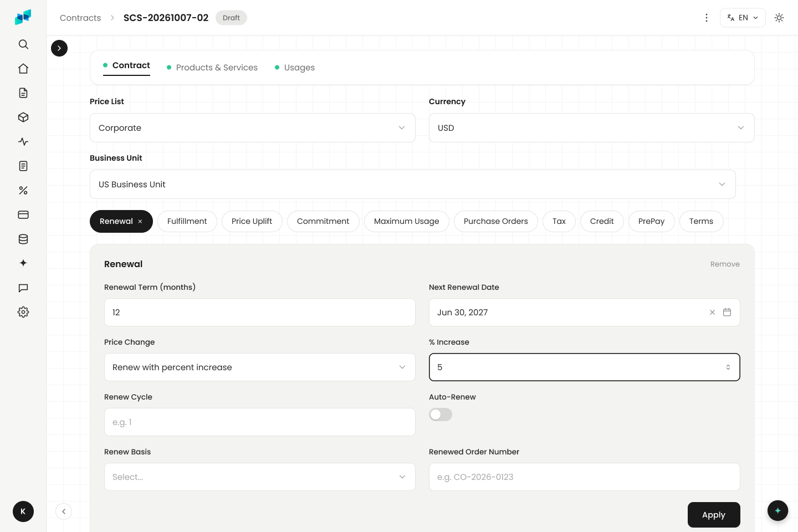Open the Currency dropdown

point(592,128)
